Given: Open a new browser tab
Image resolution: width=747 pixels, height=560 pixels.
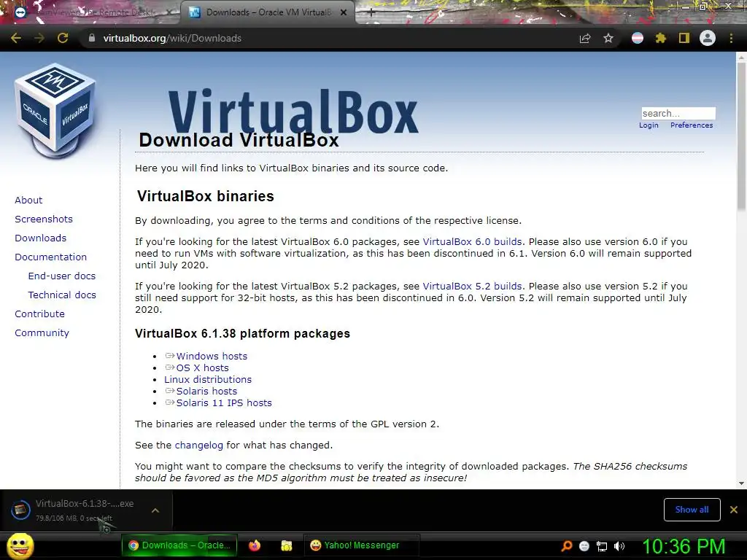Looking at the screenshot, I should point(371,13).
